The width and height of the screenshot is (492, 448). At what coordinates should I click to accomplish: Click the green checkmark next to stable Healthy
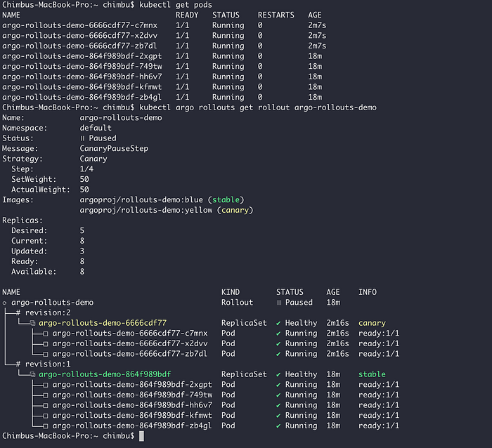pyautogui.click(x=278, y=375)
